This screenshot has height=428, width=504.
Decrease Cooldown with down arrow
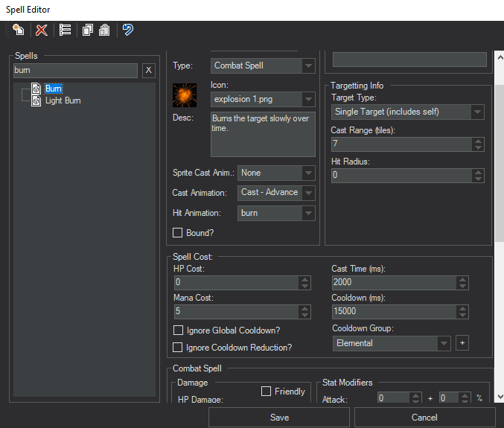462,315
